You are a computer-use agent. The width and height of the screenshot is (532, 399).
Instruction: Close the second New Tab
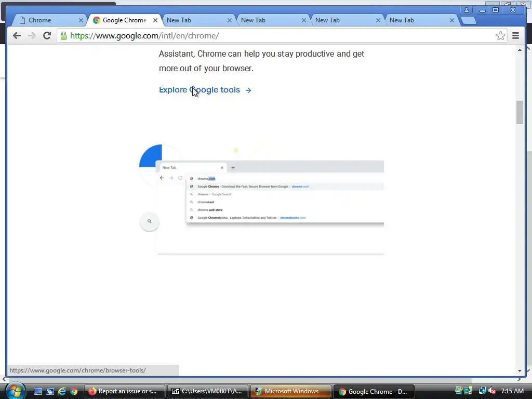pos(303,20)
